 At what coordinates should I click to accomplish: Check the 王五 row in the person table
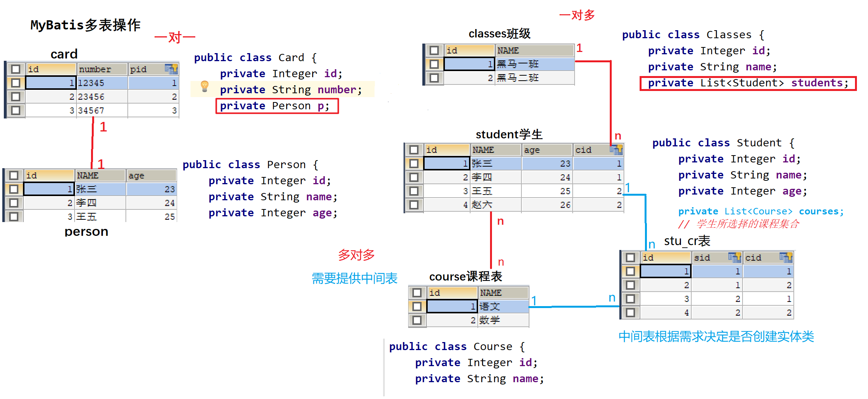[14, 217]
